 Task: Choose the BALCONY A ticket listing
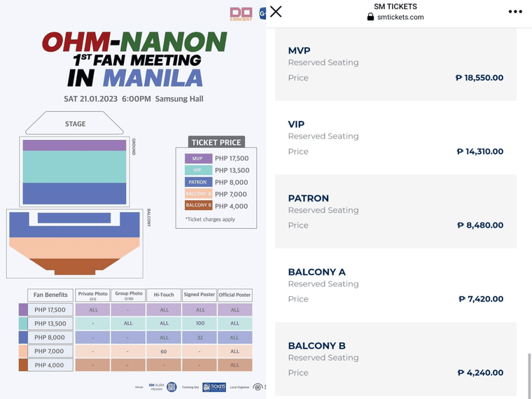[x=395, y=285]
